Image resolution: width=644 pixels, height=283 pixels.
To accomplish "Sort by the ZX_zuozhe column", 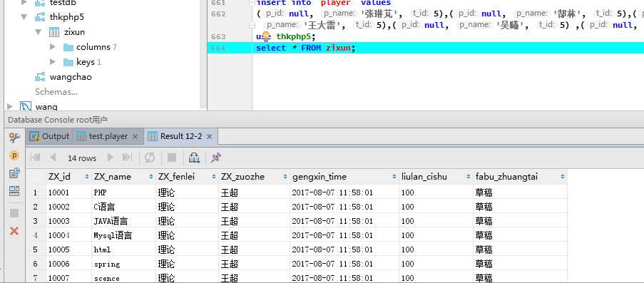I will pyautogui.click(x=254, y=177).
